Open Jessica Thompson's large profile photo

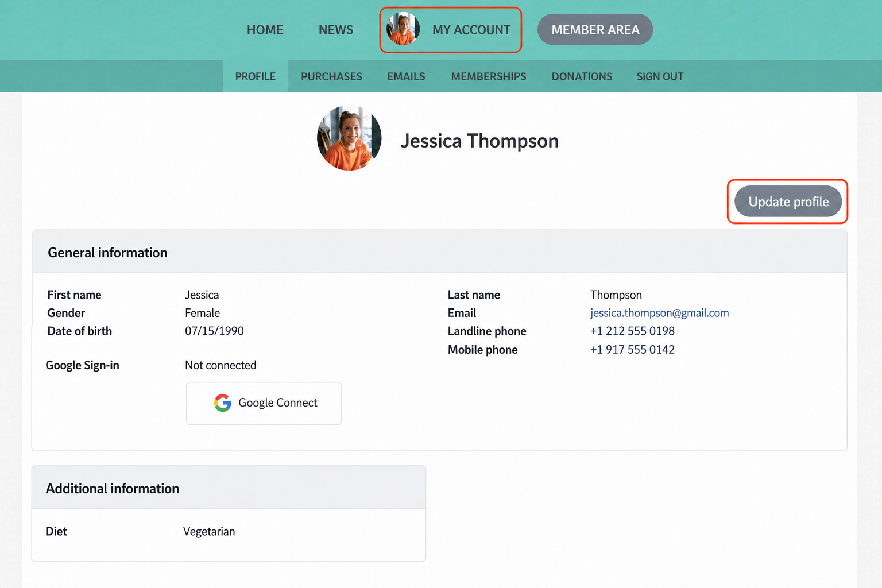coord(349,138)
